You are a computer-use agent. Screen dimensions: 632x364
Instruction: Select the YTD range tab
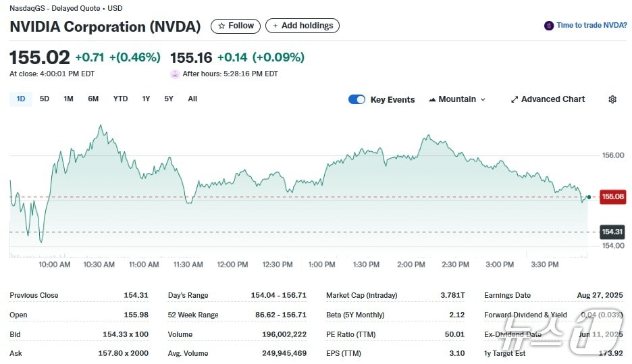[x=120, y=99]
